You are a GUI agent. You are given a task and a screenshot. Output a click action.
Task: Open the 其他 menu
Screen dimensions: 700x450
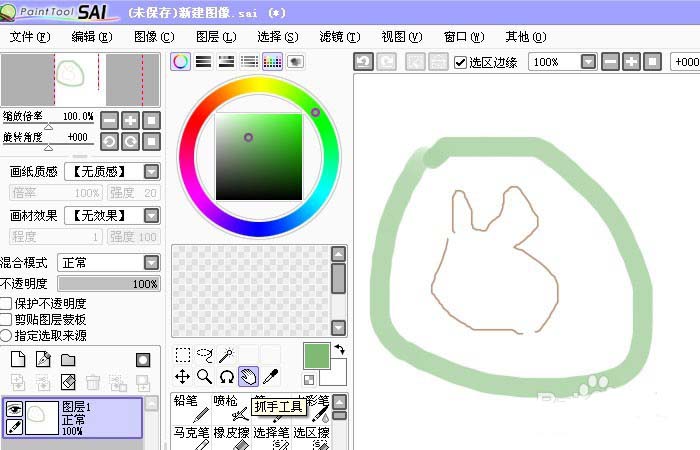pyautogui.click(x=526, y=37)
